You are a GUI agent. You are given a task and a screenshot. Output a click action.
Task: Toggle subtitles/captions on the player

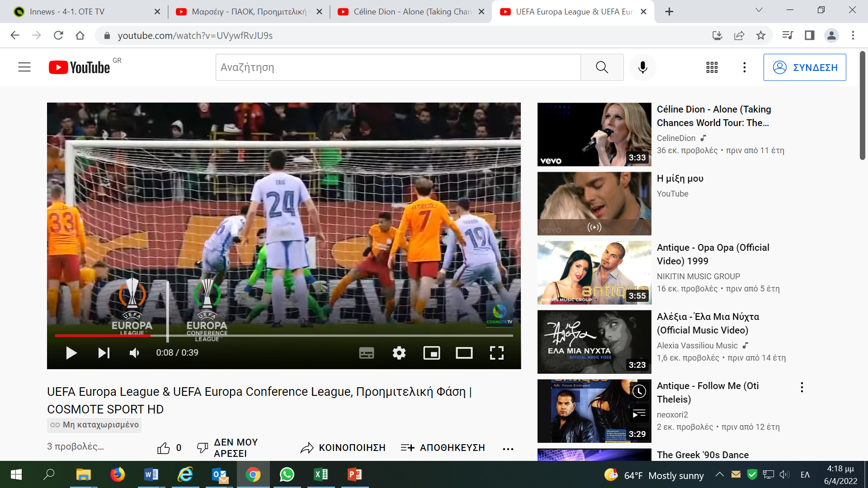tap(367, 353)
